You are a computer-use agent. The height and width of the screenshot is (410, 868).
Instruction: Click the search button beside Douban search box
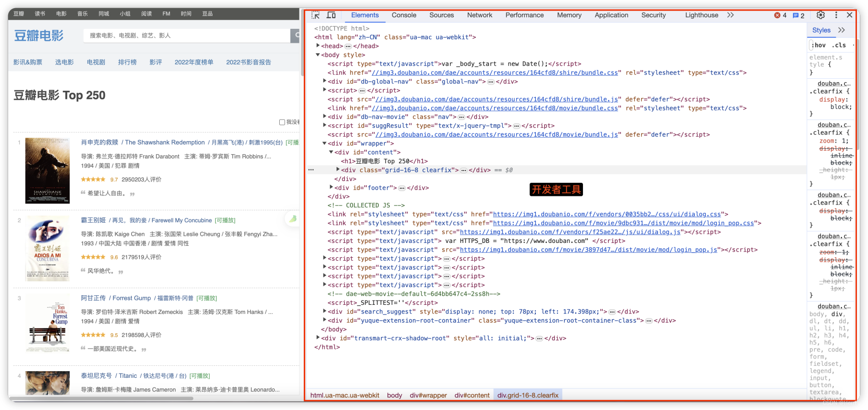[x=295, y=36]
